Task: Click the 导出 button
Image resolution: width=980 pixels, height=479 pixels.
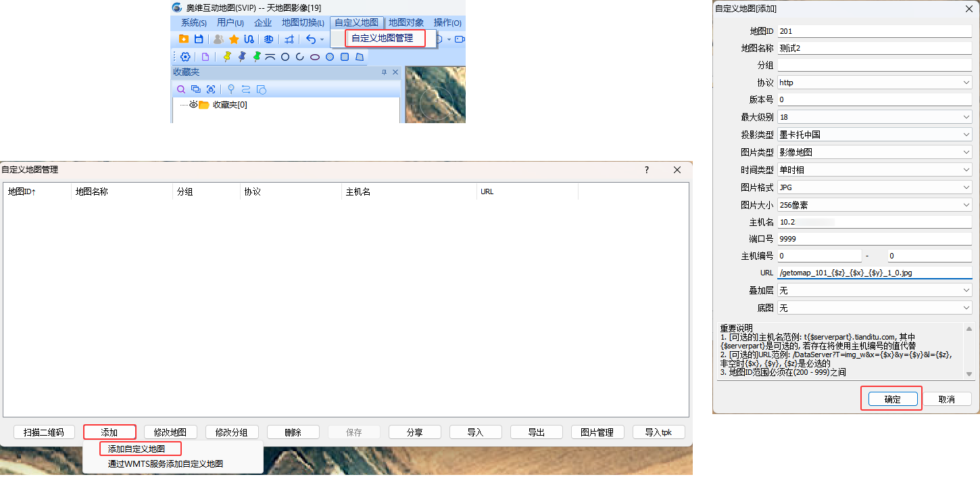Action: [537, 432]
